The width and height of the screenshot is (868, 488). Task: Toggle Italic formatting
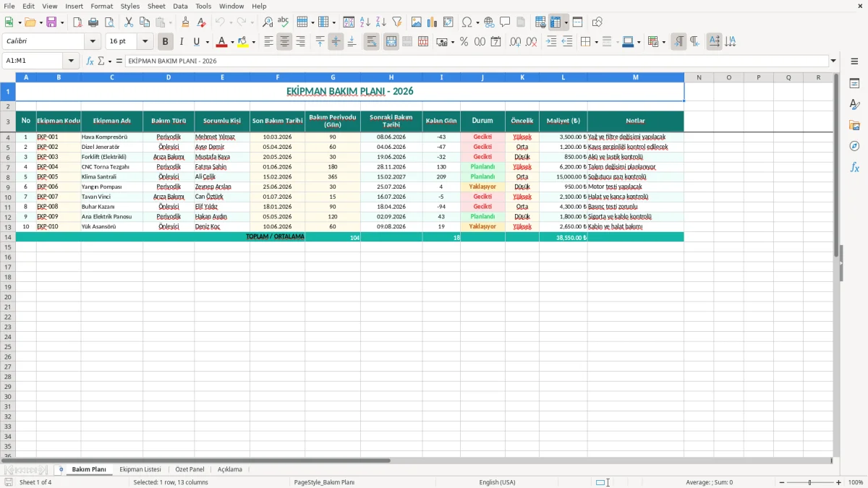[x=182, y=42]
